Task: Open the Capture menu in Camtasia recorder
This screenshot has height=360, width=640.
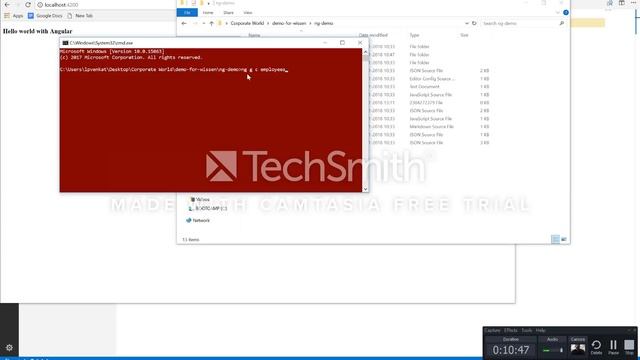Action: tap(492, 330)
